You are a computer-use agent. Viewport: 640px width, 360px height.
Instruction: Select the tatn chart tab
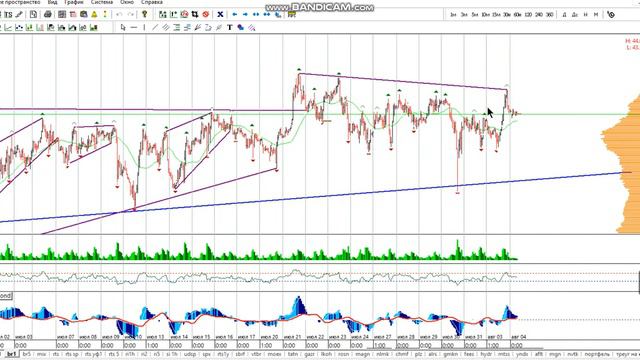click(293, 354)
